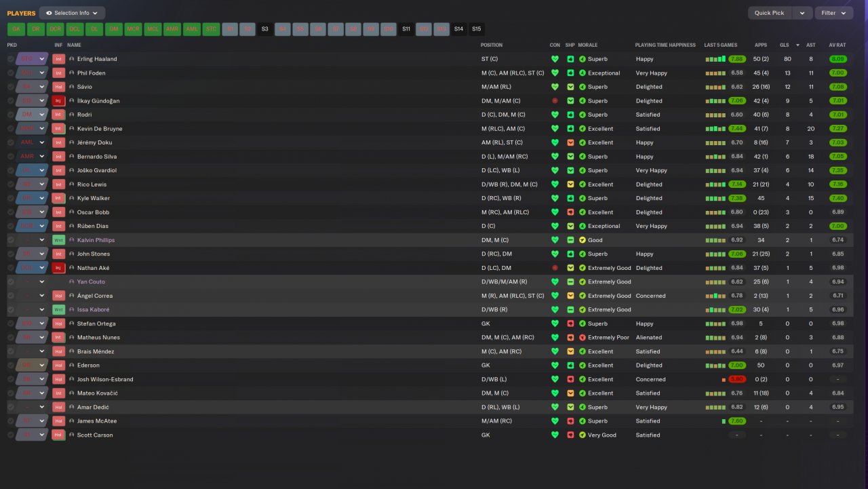
Task: Open the Selection Info dropdown
Action: 72,13
